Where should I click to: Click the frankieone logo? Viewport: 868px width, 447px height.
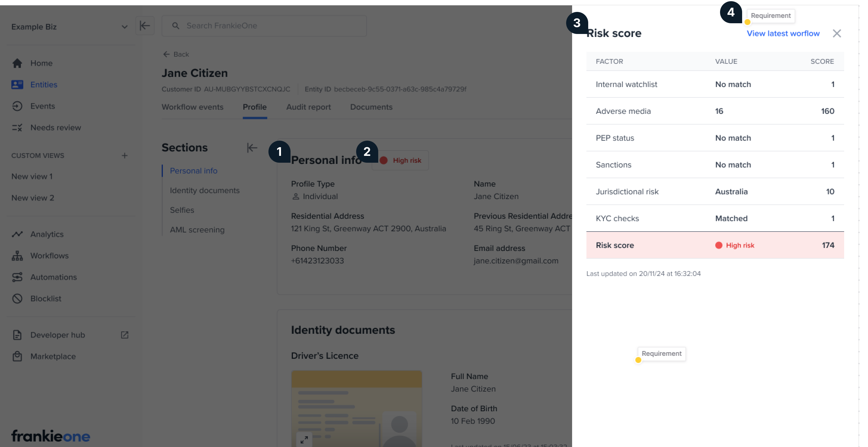pos(51,436)
